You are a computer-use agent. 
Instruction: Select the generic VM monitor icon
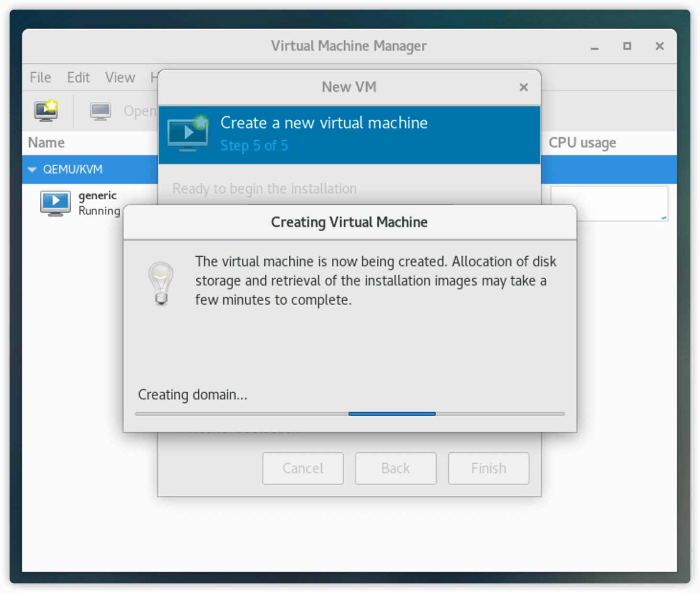56,203
